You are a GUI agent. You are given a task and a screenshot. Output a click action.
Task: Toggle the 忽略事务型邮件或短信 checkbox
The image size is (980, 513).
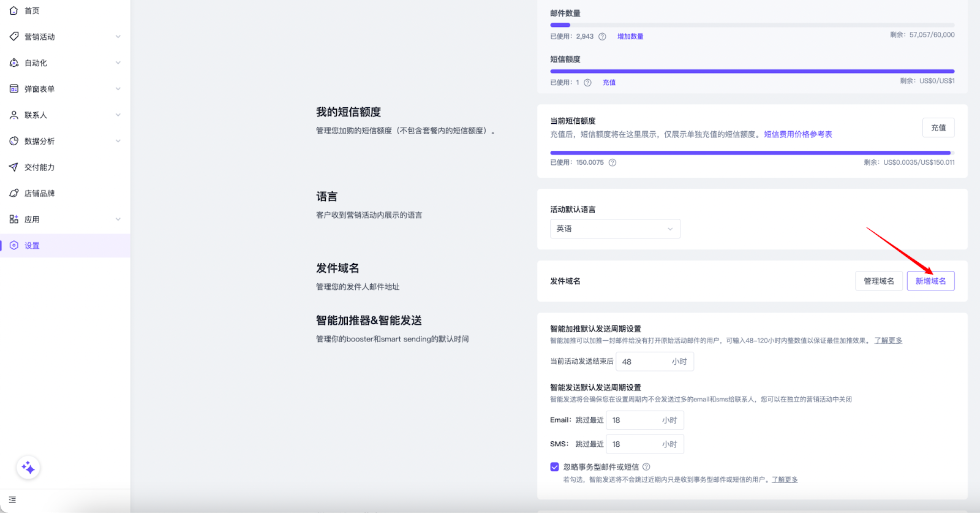(x=554, y=467)
